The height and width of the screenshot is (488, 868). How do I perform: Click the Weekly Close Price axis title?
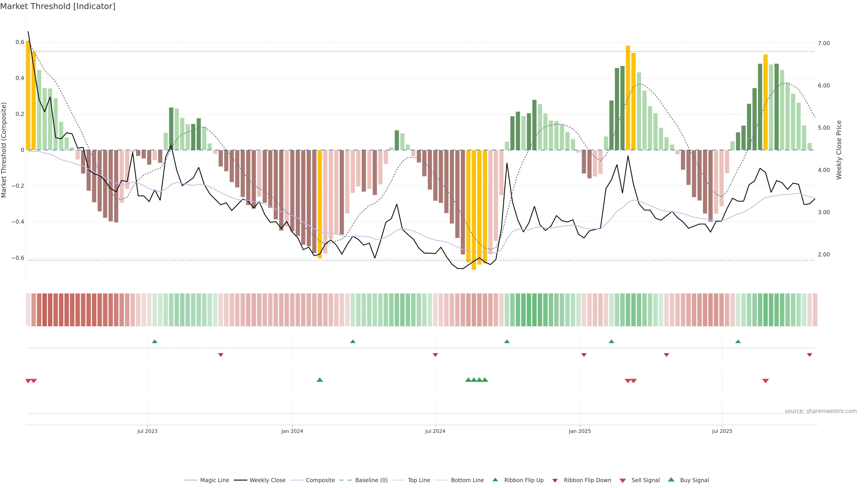click(839, 150)
